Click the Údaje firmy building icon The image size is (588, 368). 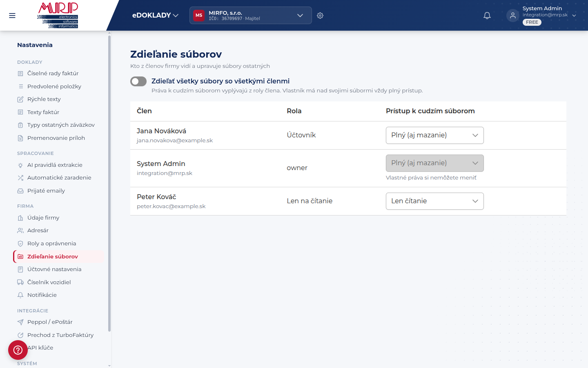coord(20,218)
